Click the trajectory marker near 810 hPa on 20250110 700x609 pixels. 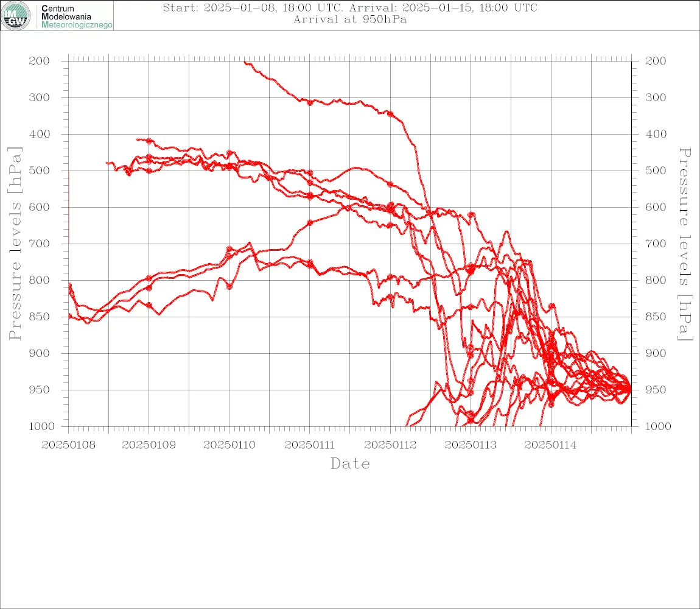(229, 286)
